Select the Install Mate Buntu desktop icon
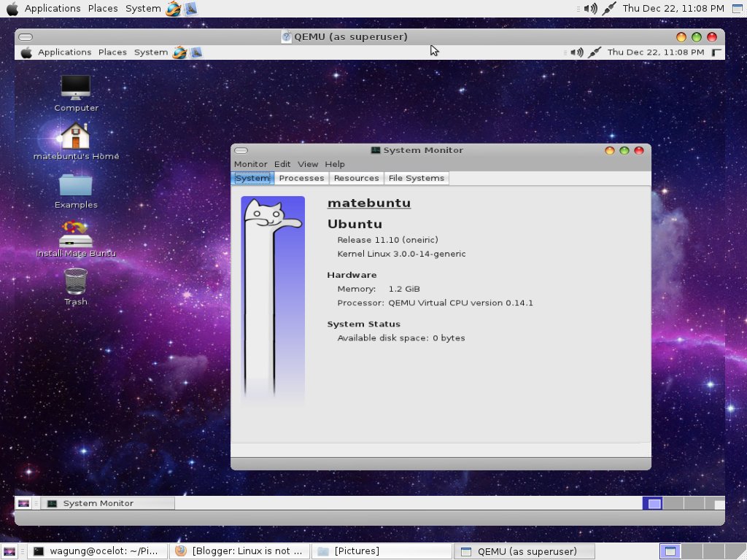The width and height of the screenshot is (747, 560). click(x=76, y=239)
